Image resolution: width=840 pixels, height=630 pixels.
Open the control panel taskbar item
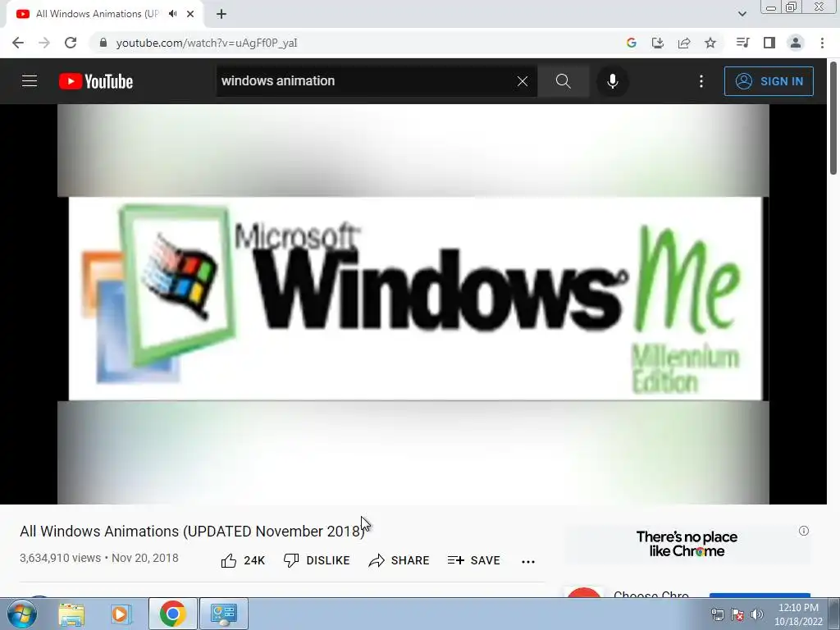pos(223,614)
